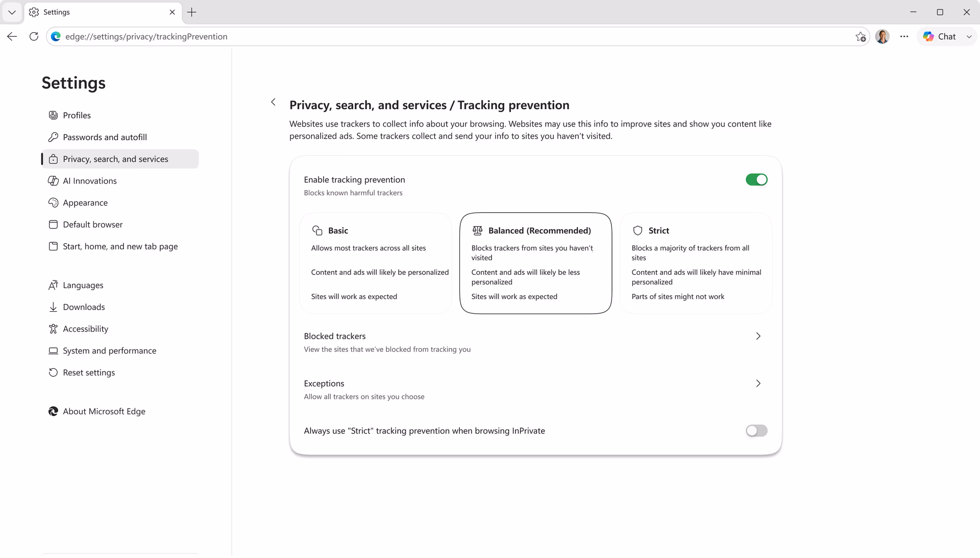Minimize the Edge window
Image resolution: width=980 pixels, height=558 pixels.
[913, 12]
